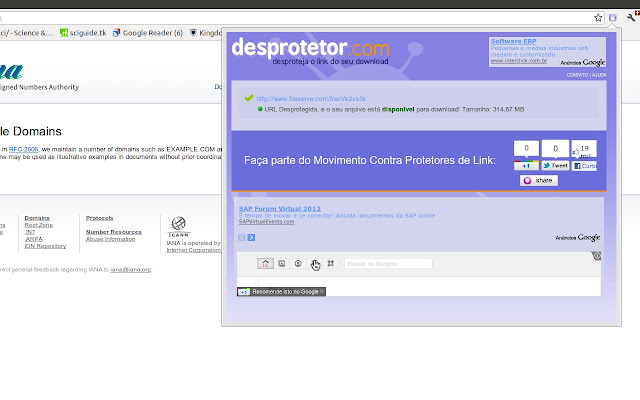Open the Protocols footer link

tap(100, 218)
